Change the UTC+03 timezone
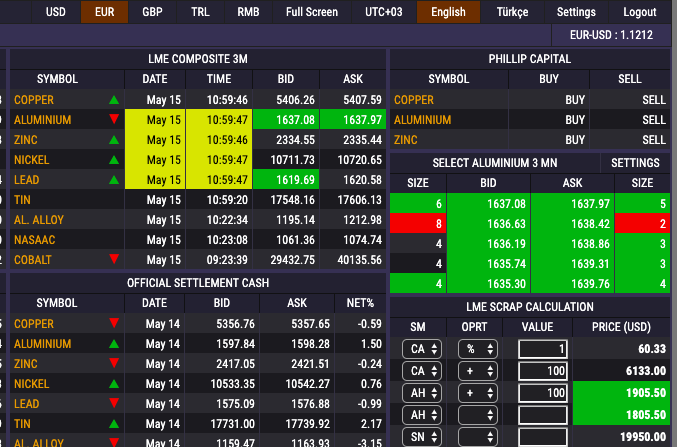677x447 pixels. pos(384,12)
